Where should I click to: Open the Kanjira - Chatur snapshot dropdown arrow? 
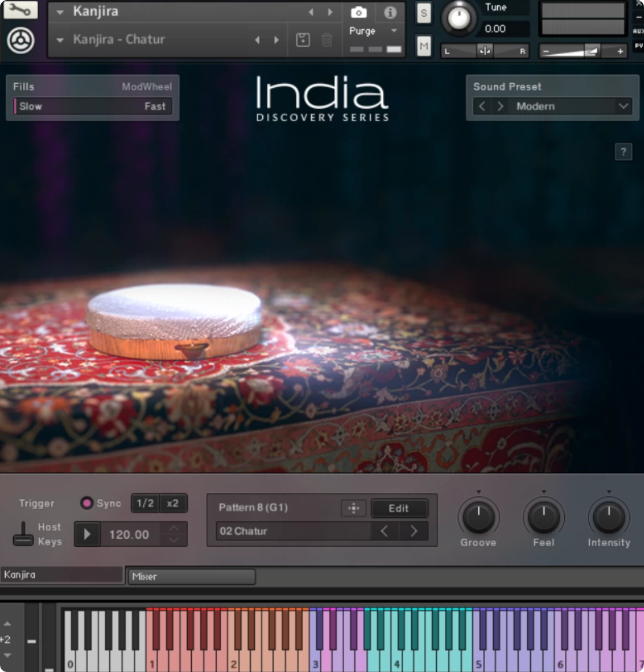click(x=60, y=40)
